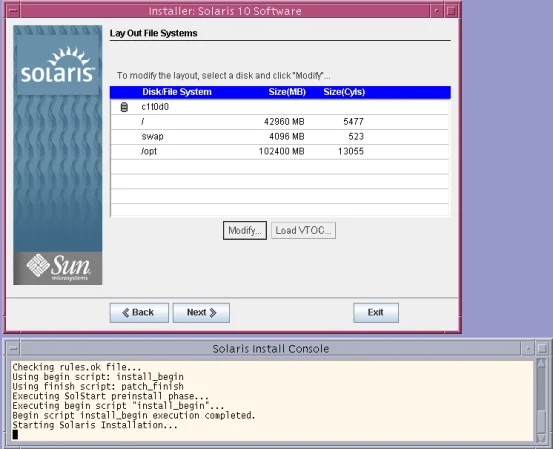Maximize the Solaris Install Console window
Image resolution: width=553 pixels, height=449 pixels.
[542, 349]
